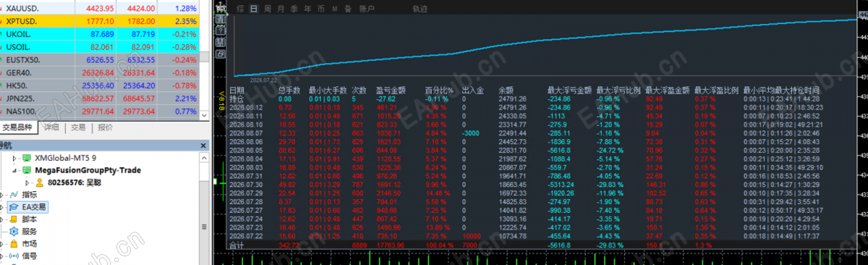Viewport: 868px width, 265px height.
Task: Collapse the MegaFusionGroupPty-Trade node
Action: 14,170
